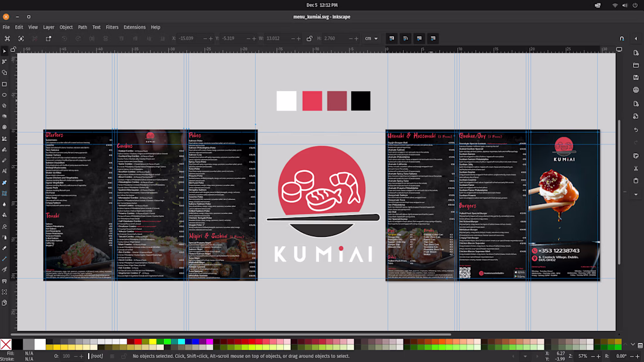Toggle move patterns with object
The height and width of the screenshot is (362, 644).
(x=433, y=38)
